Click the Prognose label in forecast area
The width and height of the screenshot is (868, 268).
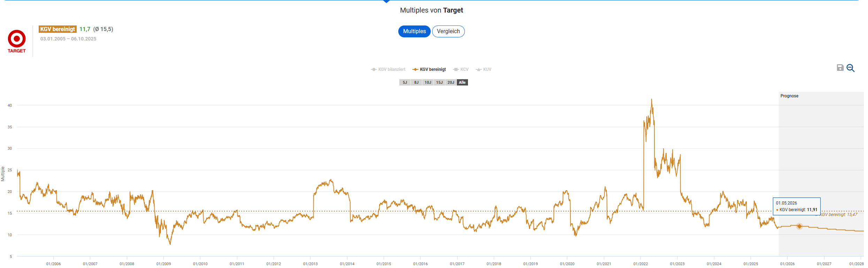[x=789, y=96]
